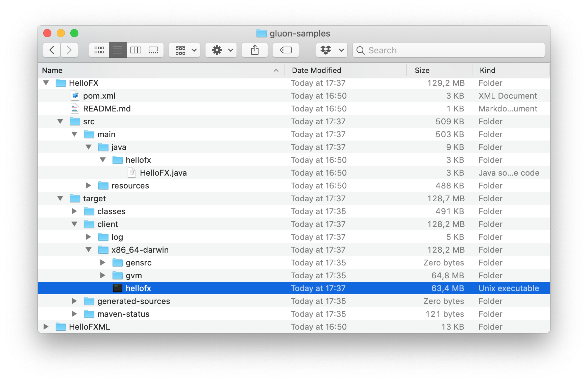
Task: Switch to icon view
Action: pyautogui.click(x=99, y=50)
